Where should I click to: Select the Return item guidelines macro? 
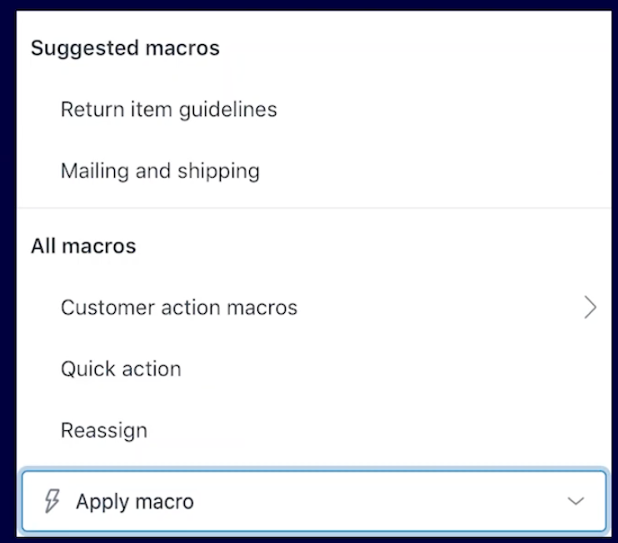(x=314, y=109)
